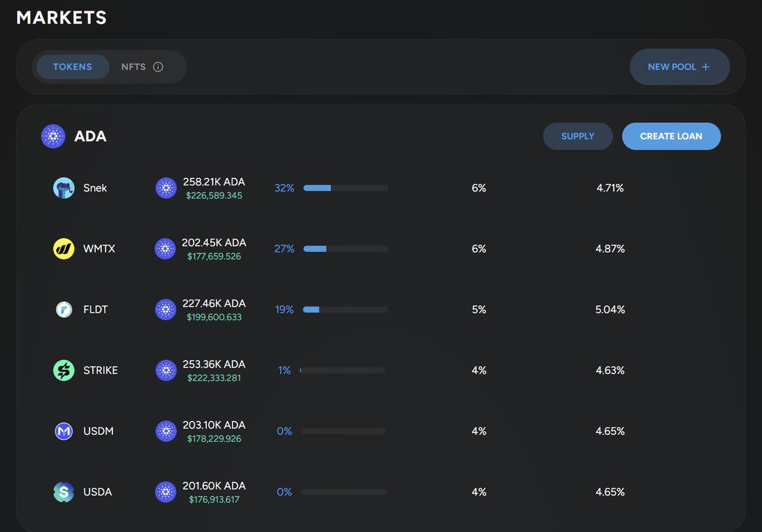Click the 4% rate in STRIKE row

tap(479, 370)
